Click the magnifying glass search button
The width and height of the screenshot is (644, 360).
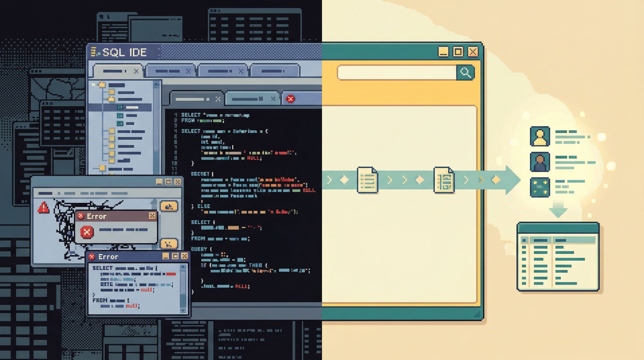(465, 73)
